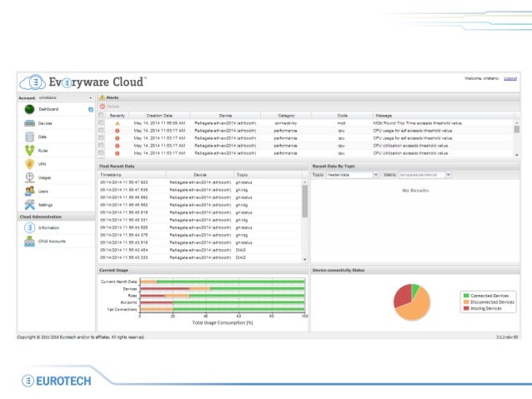Click the Missing Devices red legend swatch
The width and height of the screenshot is (532, 399).
pos(466,308)
